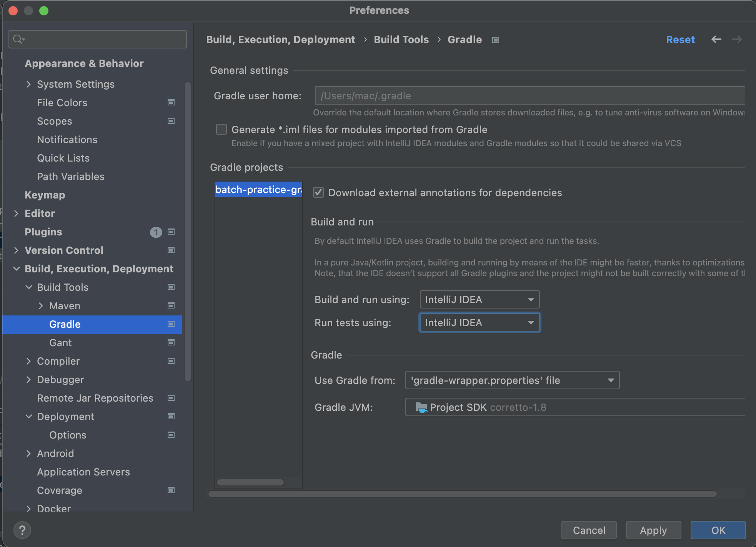Screen dimensions: 756x547
Task: Click the Apply button
Action: pos(653,530)
